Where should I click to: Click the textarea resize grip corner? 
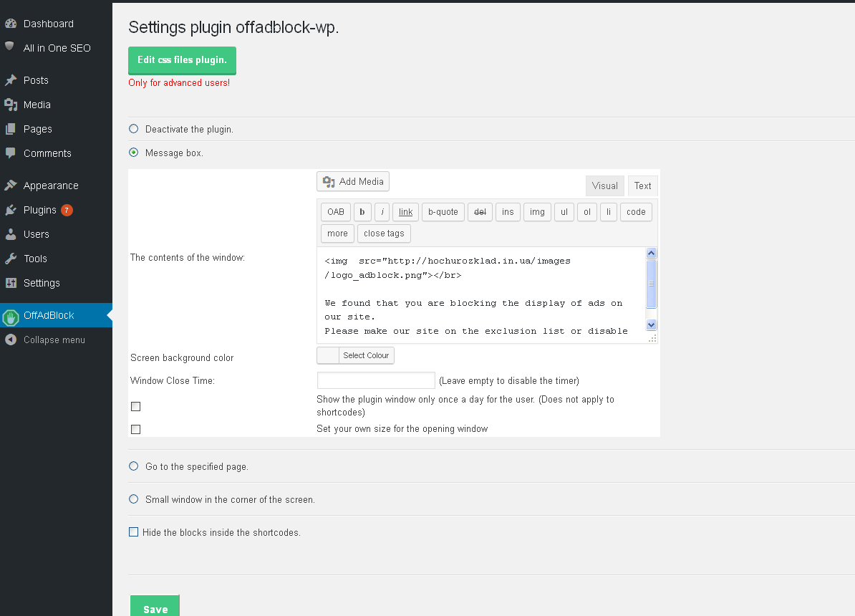click(x=652, y=339)
